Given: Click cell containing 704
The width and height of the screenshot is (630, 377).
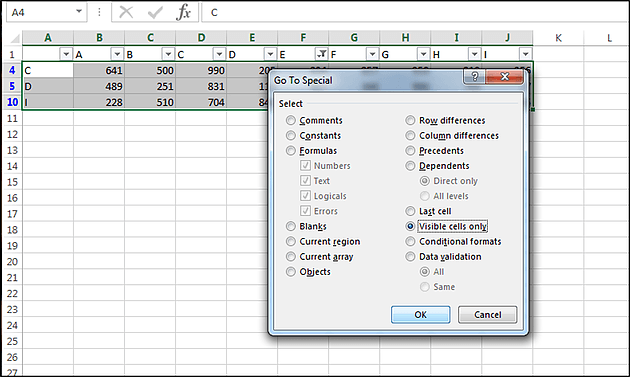Looking at the screenshot, I should tap(201, 102).
